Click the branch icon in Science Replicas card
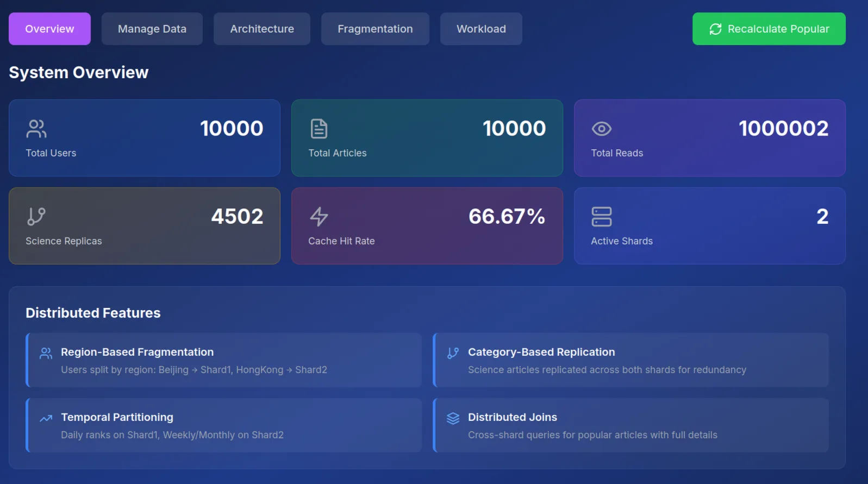This screenshot has height=484, width=868. point(36,217)
